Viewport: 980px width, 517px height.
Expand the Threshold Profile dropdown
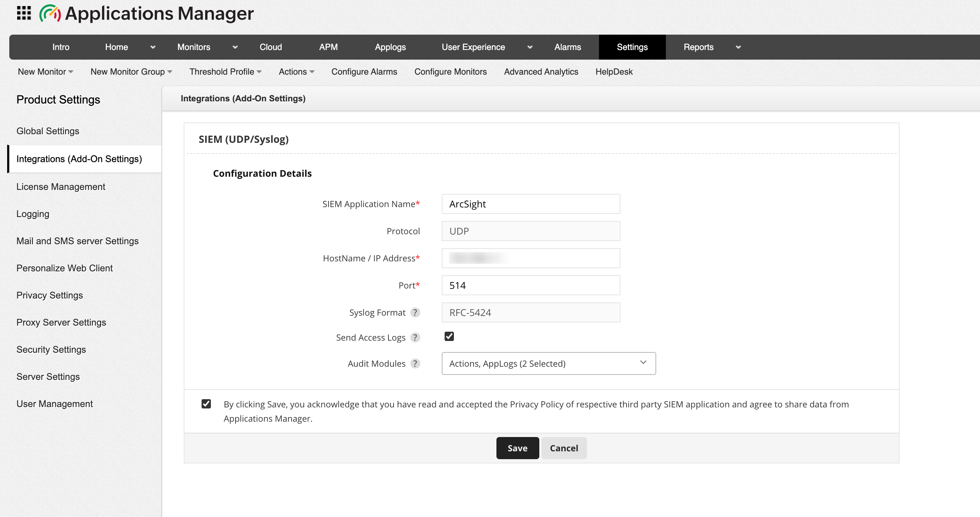tap(225, 72)
